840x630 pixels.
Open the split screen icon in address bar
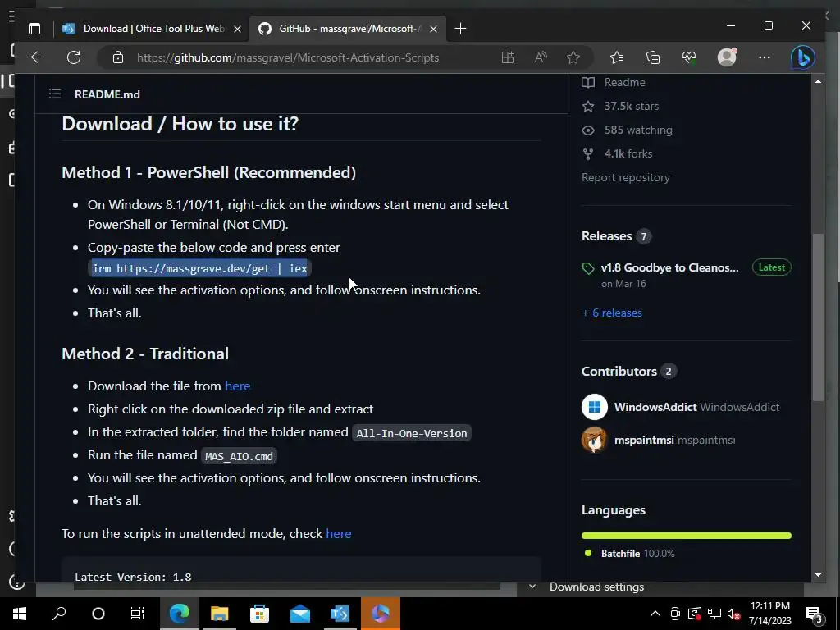[507, 57]
